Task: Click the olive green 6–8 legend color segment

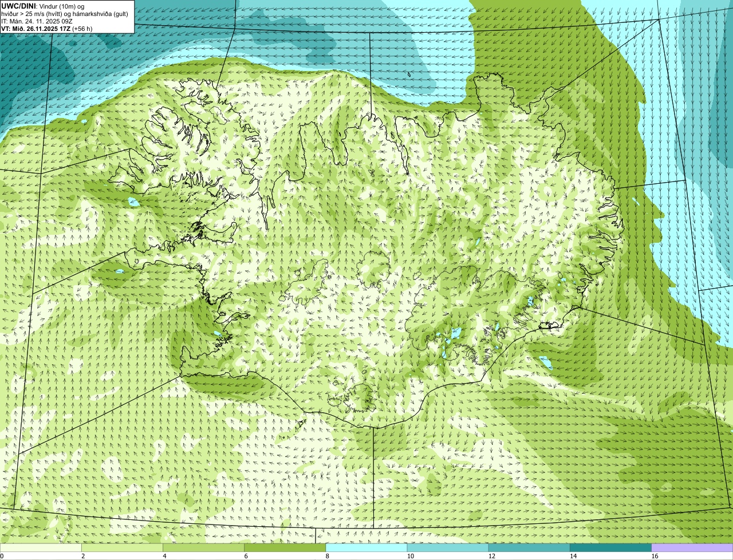Action: coord(285,548)
